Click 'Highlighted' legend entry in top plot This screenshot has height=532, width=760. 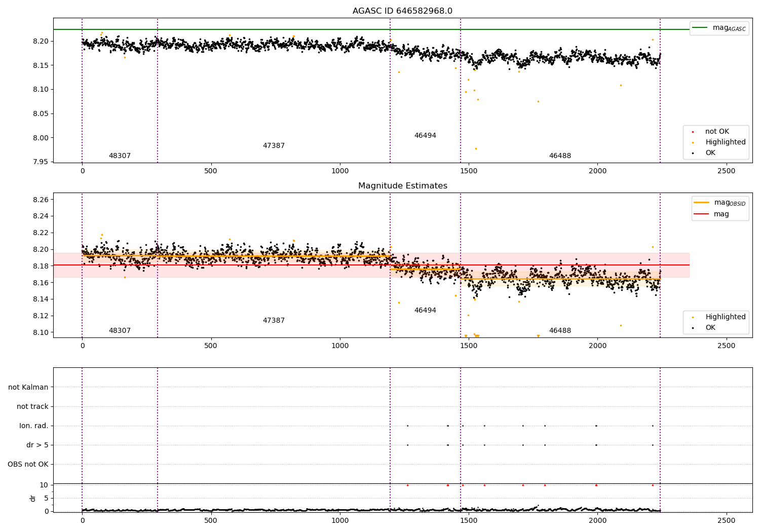[x=719, y=142]
